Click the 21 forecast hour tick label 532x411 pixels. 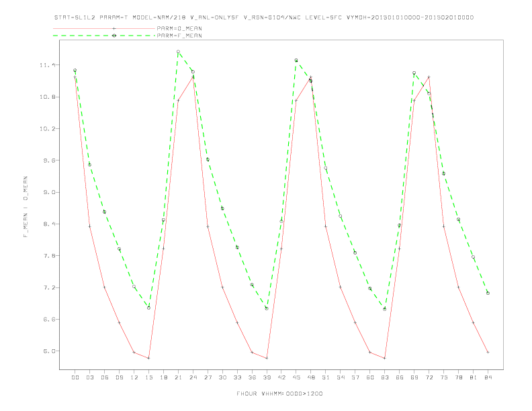178,377
